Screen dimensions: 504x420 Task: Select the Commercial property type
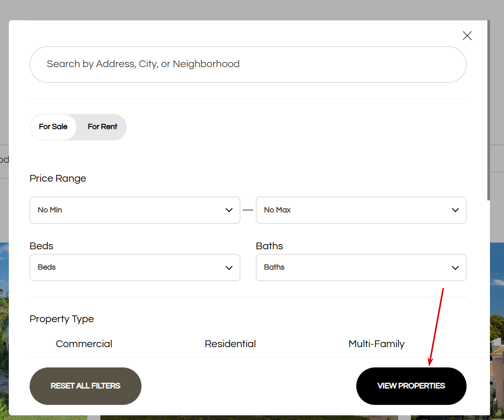tap(84, 344)
